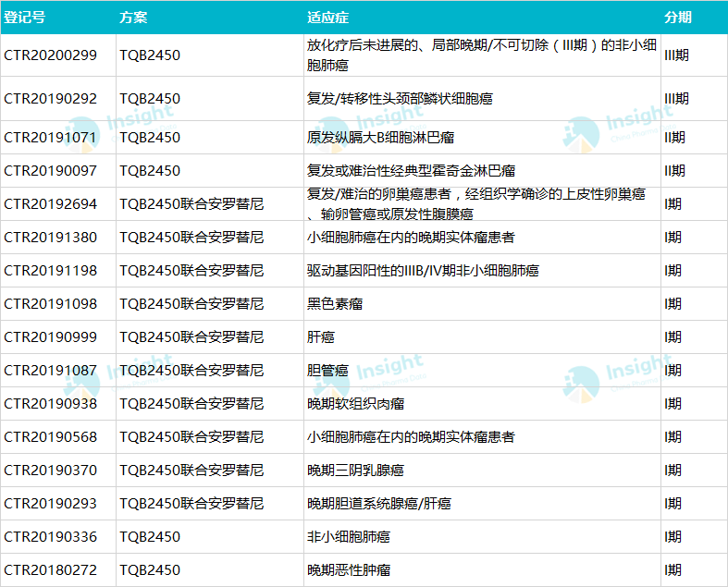This screenshot has height=587, width=728.
Task: Click TQB2450联合安罗替尼 in the CTR20190999 row
Action: [x=191, y=336]
